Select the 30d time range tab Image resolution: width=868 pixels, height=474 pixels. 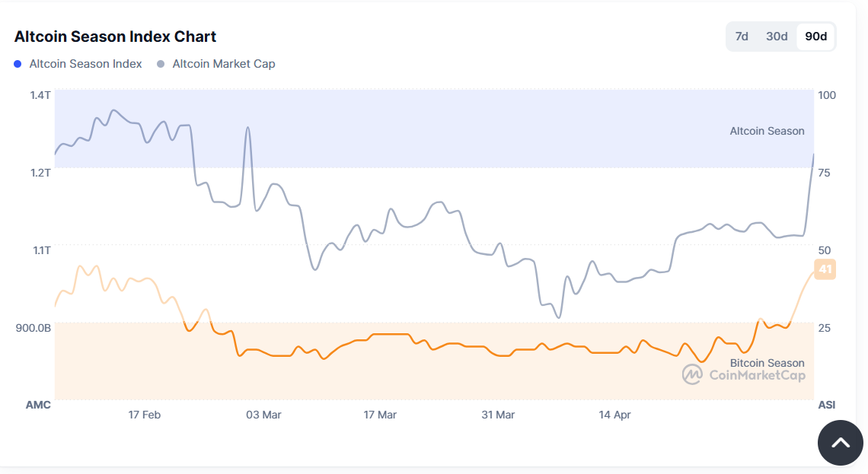pos(777,37)
